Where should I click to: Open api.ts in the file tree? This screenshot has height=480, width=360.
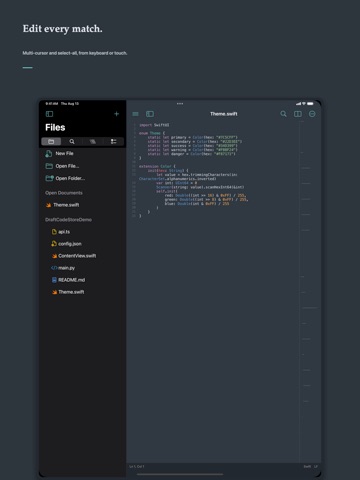tap(64, 232)
